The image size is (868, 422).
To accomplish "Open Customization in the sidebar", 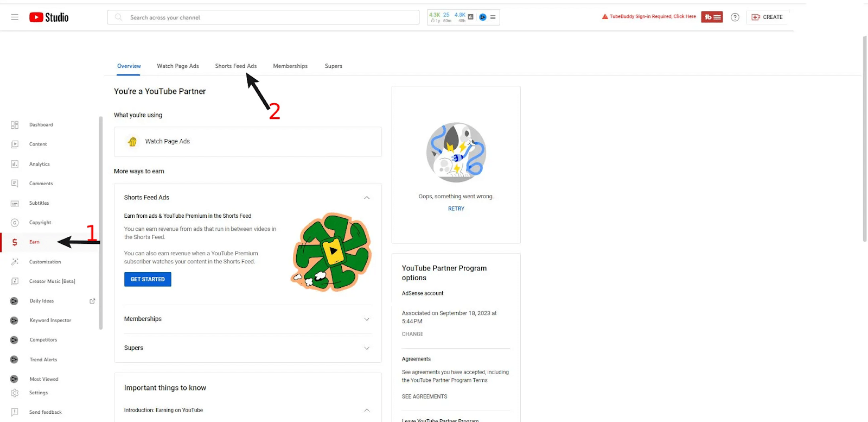I will tap(44, 262).
